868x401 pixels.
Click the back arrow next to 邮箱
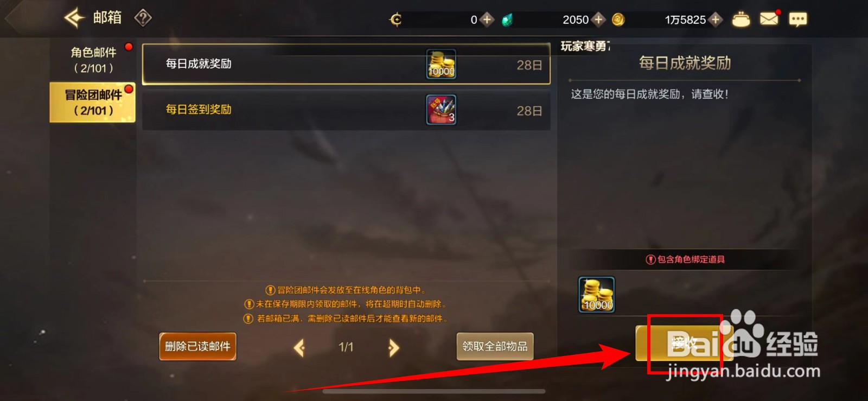point(74,18)
